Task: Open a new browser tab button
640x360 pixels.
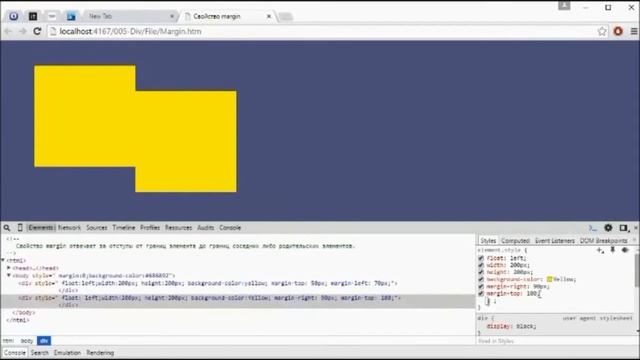Action: click(x=286, y=17)
